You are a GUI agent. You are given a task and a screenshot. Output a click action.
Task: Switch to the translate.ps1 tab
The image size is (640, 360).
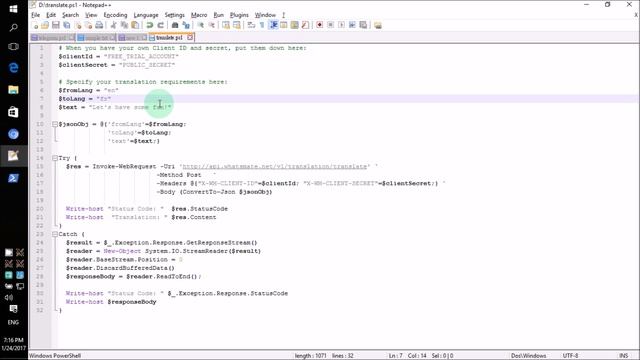point(169,38)
